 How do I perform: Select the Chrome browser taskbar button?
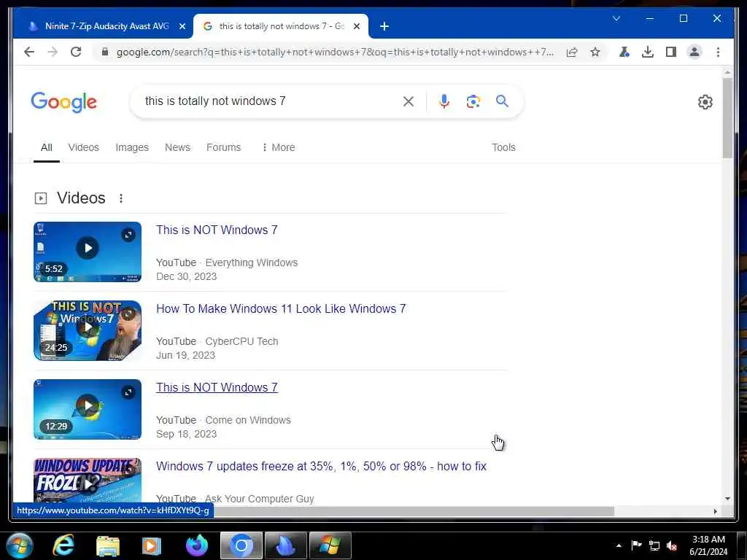point(241,545)
